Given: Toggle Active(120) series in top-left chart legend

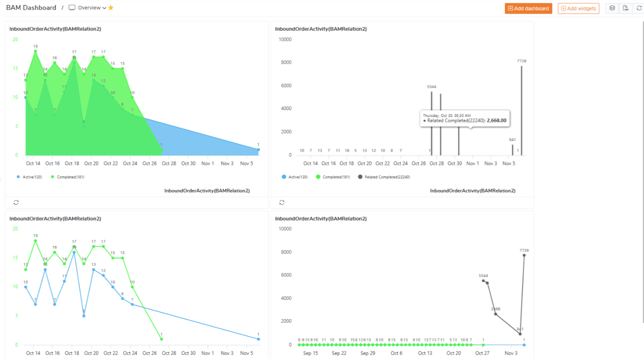Looking at the screenshot, I should pos(30,177).
